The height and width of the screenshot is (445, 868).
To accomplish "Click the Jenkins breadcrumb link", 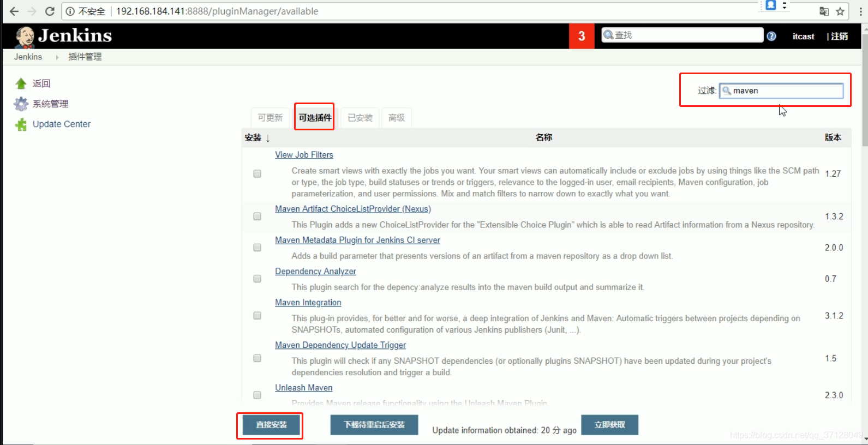I will (28, 57).
